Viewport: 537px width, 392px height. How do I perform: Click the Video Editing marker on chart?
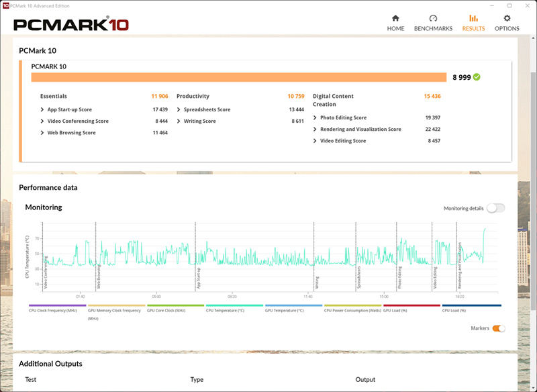pos(435,278)
